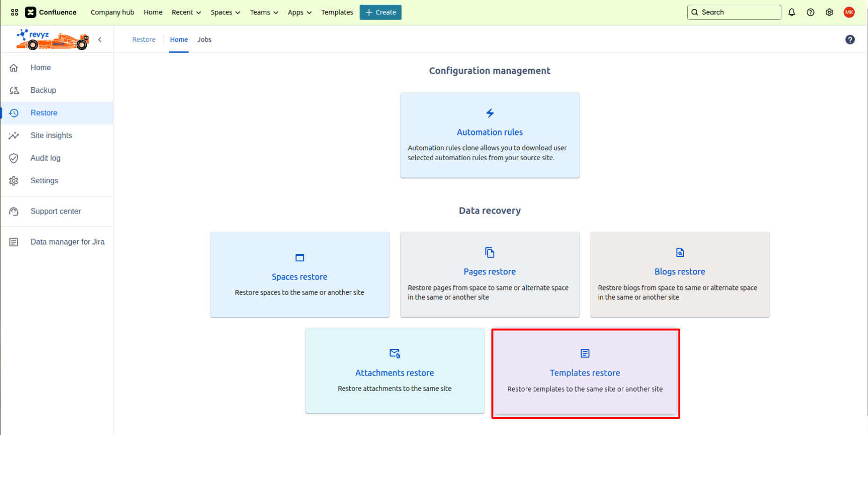The image size is (868, 490).
Task: Open the Apps dropdown menu
Action: tap(299, 12)
